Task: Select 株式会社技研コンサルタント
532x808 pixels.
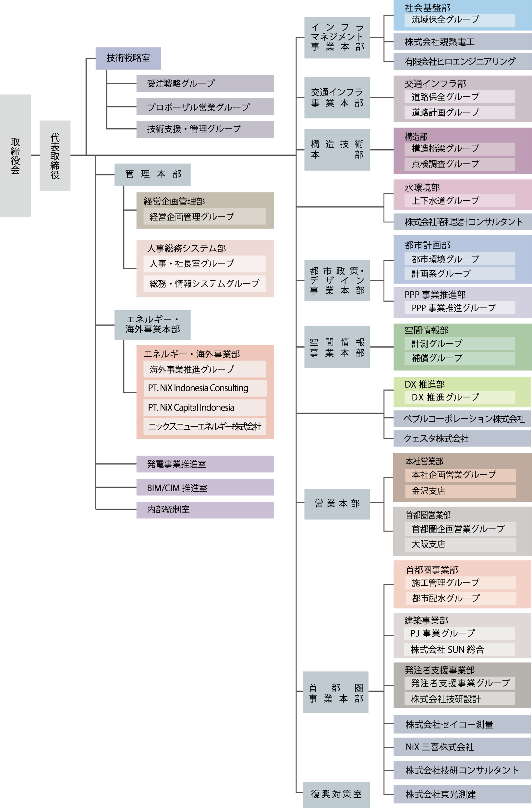Action: (462, 770)
